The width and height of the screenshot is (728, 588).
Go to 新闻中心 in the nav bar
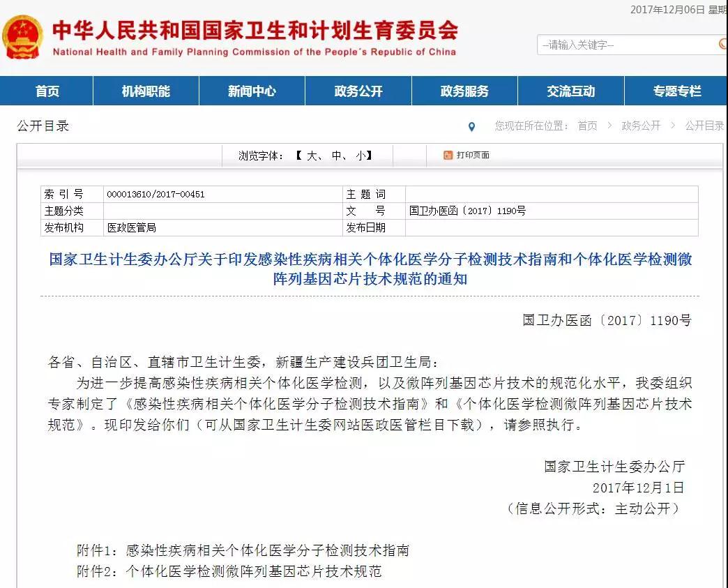pos(252,91)
